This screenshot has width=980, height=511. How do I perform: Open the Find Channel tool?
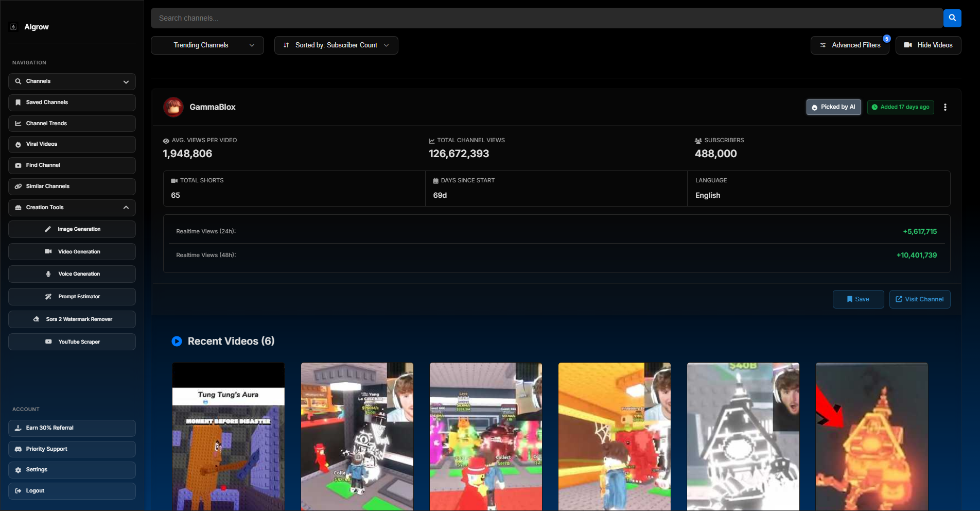72,165
